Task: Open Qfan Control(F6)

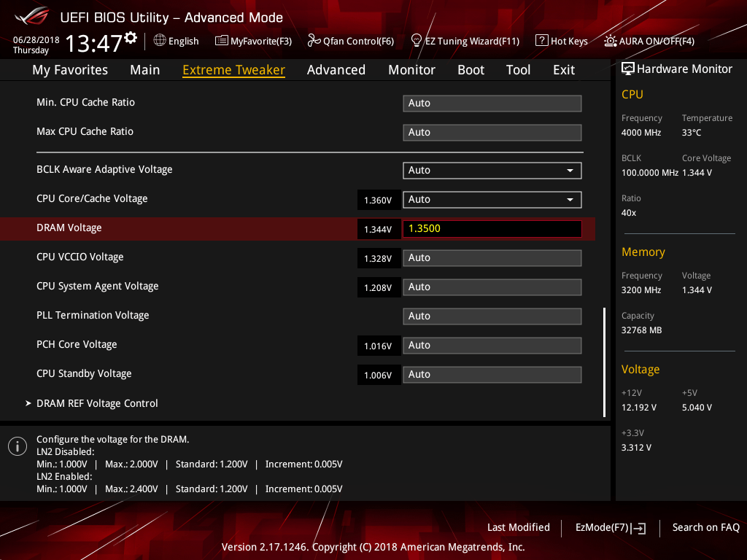Action: coord(351,41)
